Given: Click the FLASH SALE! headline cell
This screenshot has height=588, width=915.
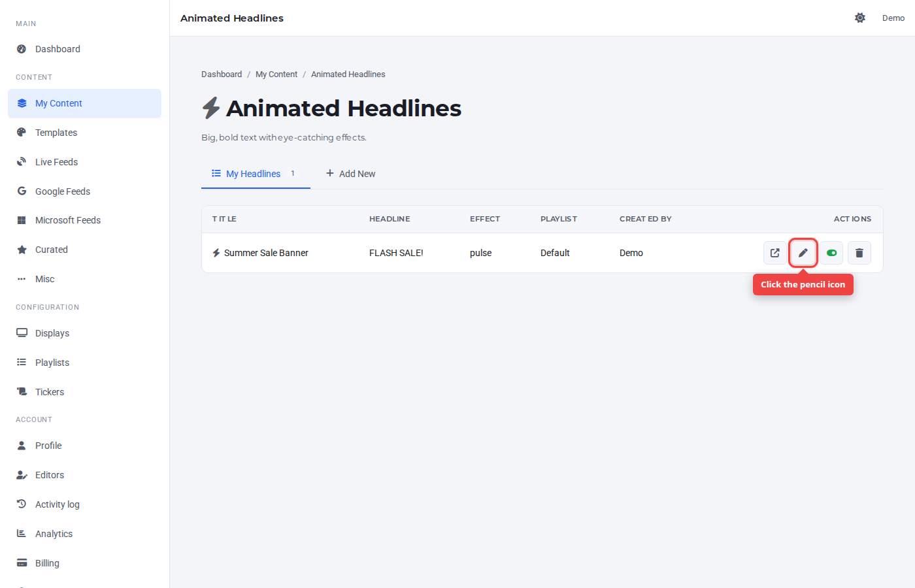Looking at the screenshot, I should 396,253.
